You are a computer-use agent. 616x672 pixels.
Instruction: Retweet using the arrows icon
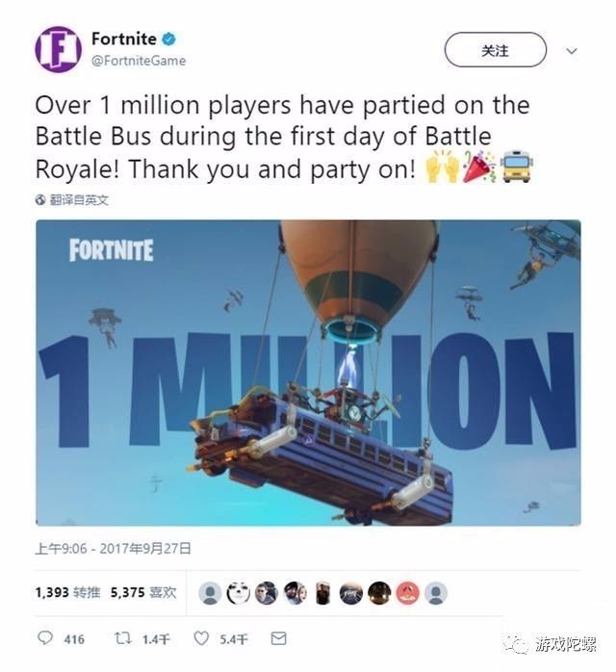(x=122, y=638)
